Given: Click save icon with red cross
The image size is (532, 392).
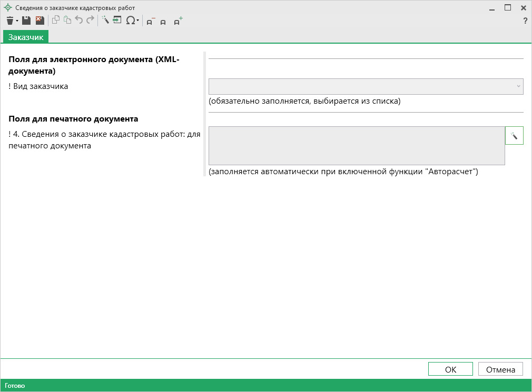Looking at the screenshot, I should pos(40,21).
